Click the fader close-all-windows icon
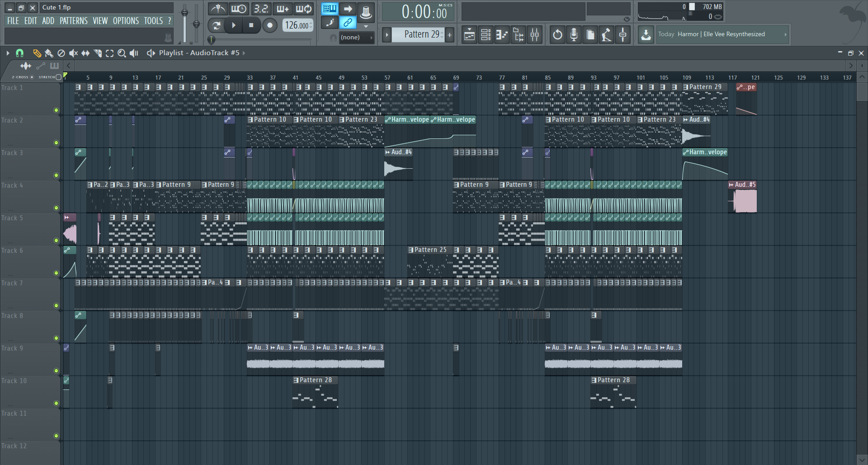868x465 pixels. (623, 35)
